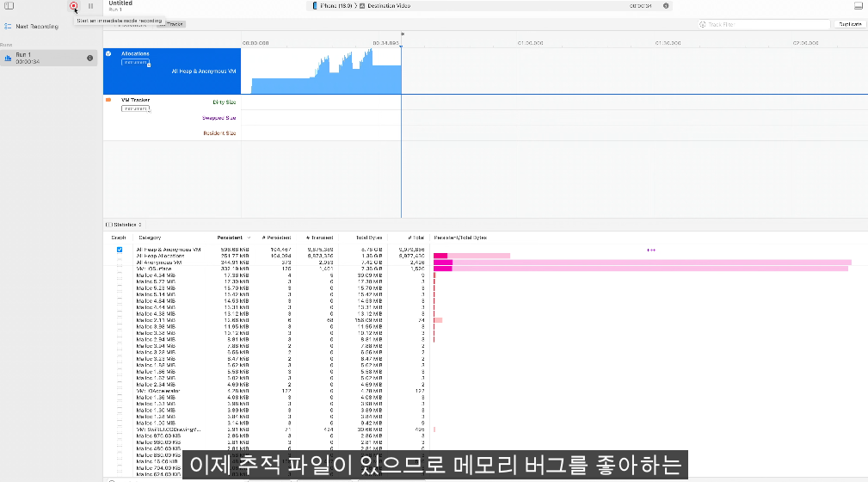Click the 01:00.000 mark on the ruler

pyautogui.click(x=530, y=43)
